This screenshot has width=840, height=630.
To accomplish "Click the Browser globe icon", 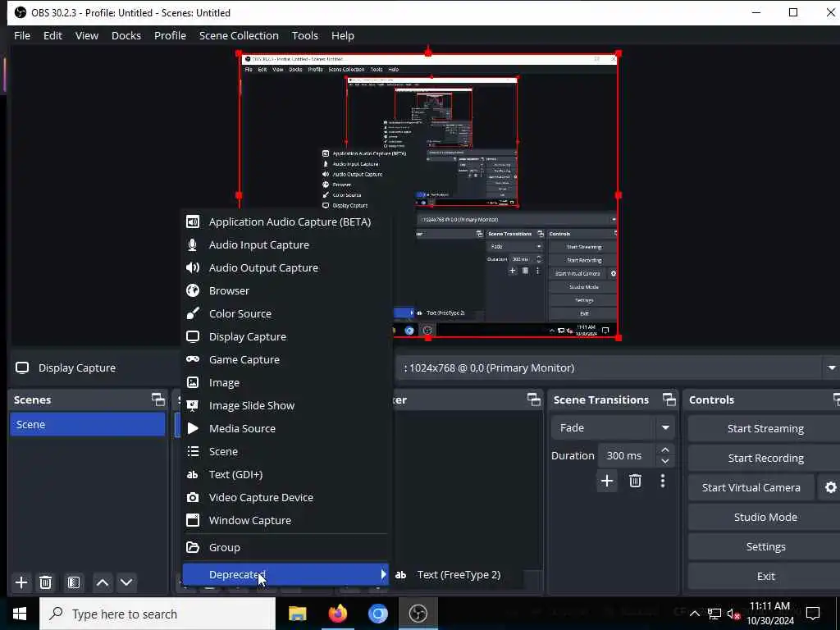I will (192, 290).
